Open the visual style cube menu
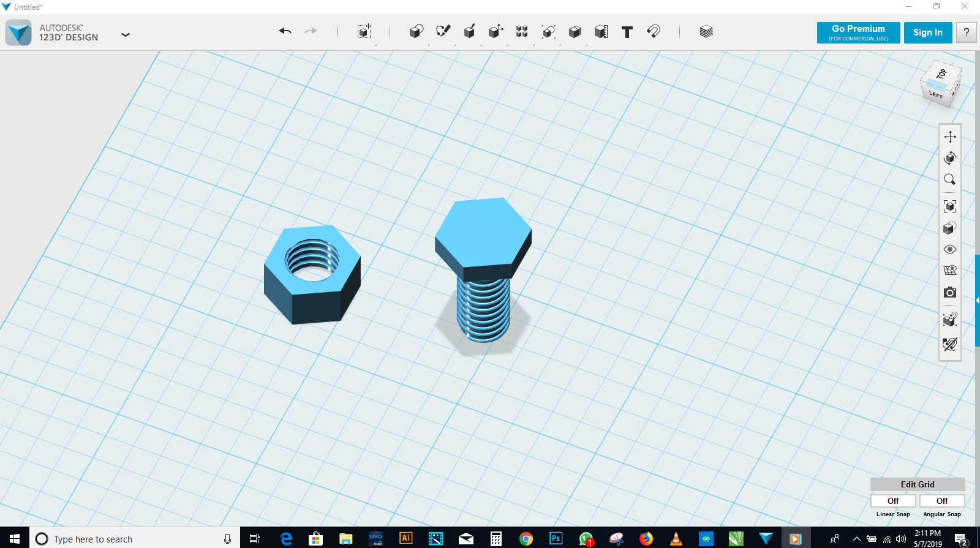980x548 pixels. pyautogui.click(x=950, y=228)
